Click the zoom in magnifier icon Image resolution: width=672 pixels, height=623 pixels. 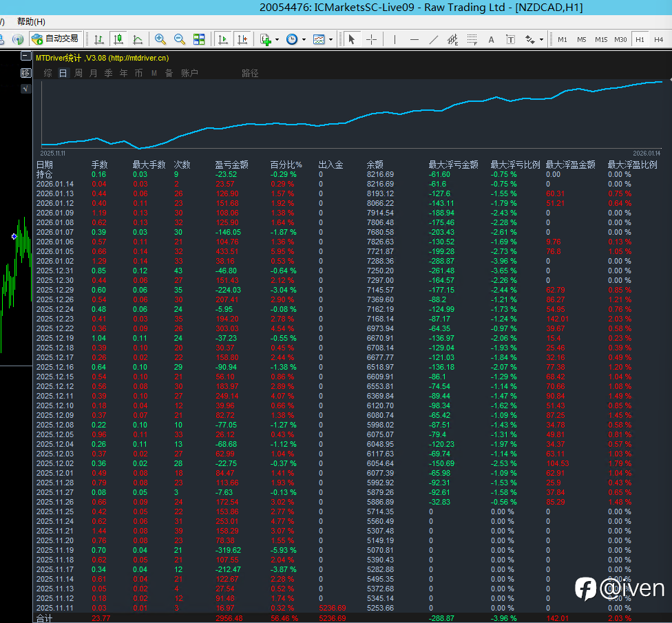click(160, 39)
